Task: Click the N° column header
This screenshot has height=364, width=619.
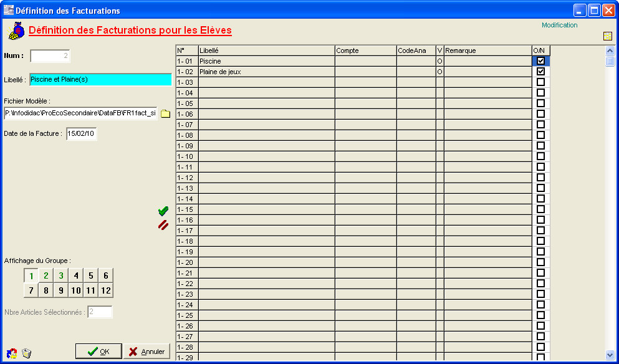Action: pyautogui.click(x=187, y=50)
